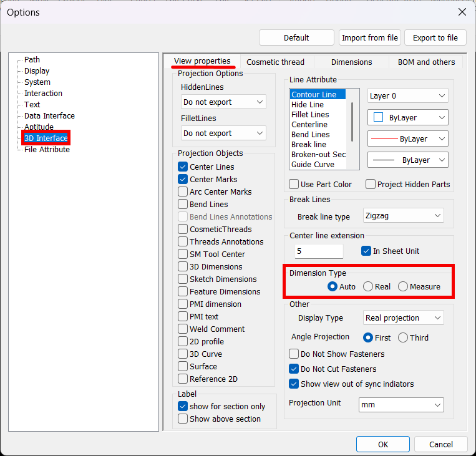The image size is (476, 456).
Task: Enable PMI text checkbox
Action: [183, 316]
